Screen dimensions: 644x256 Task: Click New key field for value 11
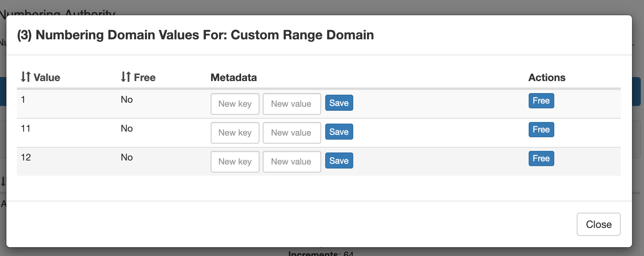[x=235, y=133]
